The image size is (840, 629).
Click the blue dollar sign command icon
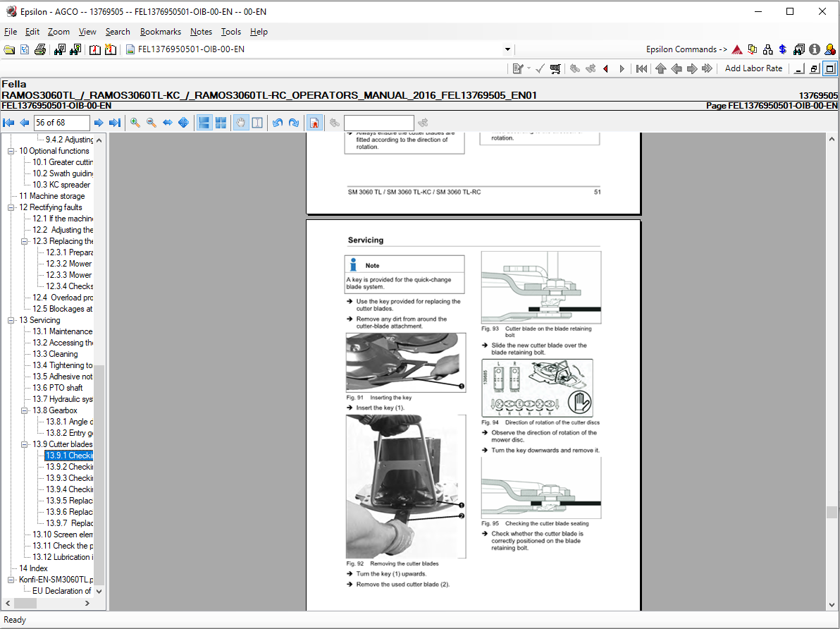(783, 49)
